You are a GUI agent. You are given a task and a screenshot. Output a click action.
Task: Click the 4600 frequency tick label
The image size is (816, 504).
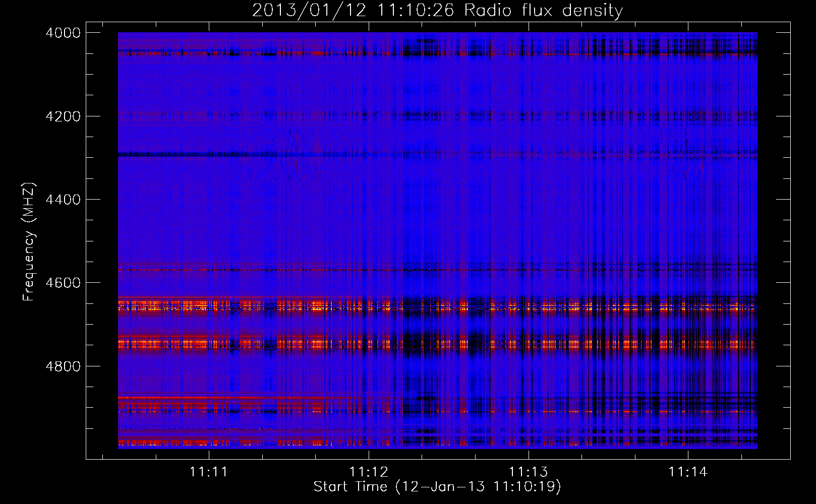pyautogui.click(x=63, y=283)
